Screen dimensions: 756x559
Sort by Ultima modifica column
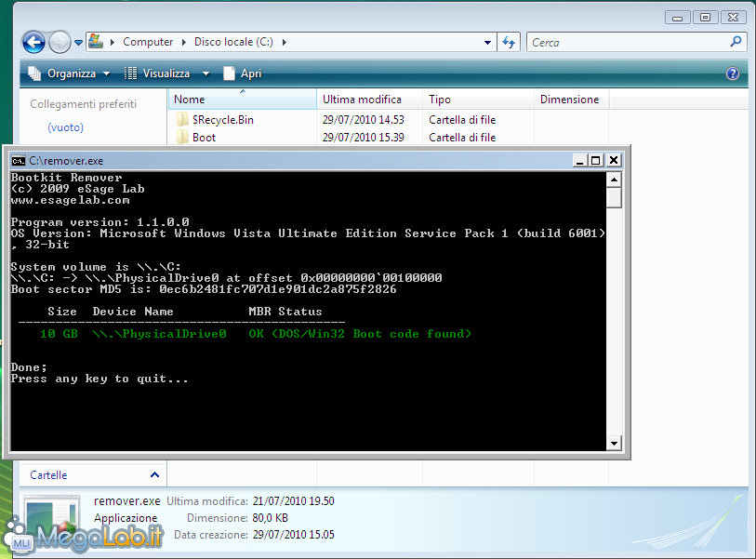pos(369,100)
